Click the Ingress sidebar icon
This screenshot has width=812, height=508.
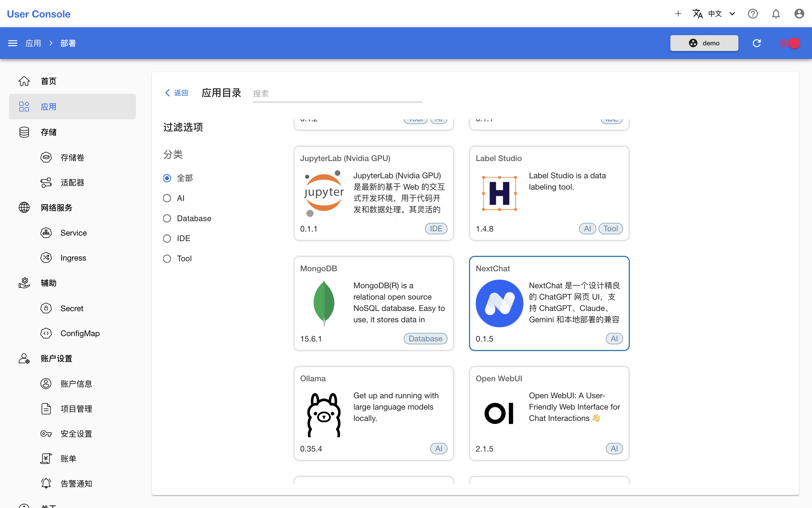[46, 258]
